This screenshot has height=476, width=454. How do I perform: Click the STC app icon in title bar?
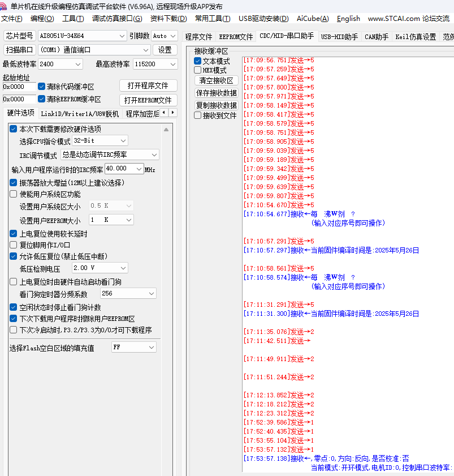5,6
